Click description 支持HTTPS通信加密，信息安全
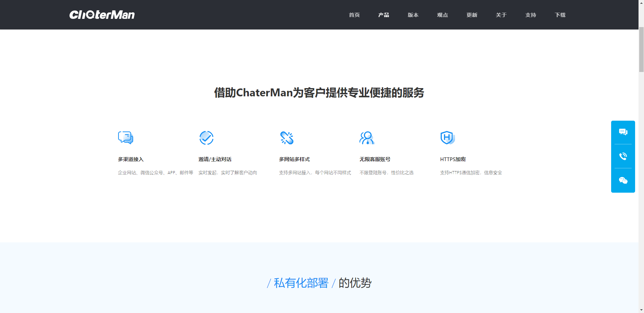Screen dimensions: 644x313 click(471, 173)
